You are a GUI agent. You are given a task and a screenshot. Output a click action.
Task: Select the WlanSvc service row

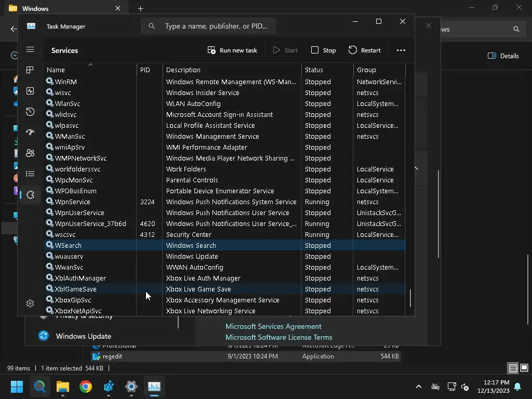click(x=224, y=103)
